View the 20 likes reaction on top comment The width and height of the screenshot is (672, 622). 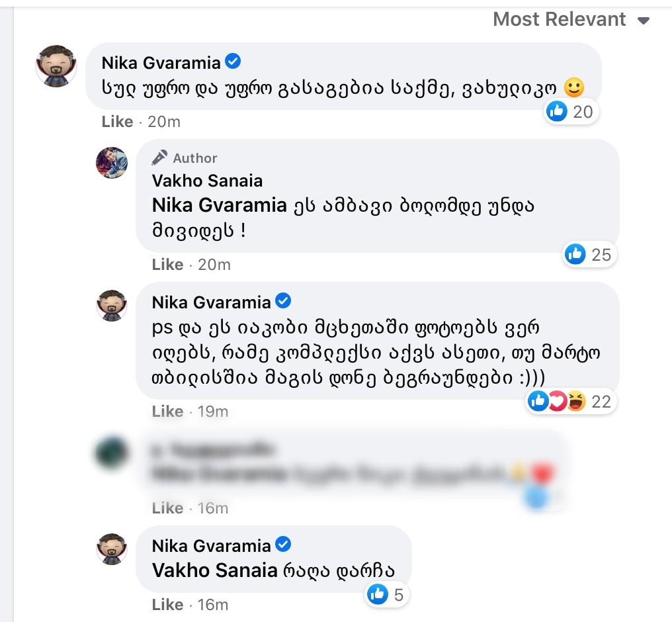[x=570, y=112]
